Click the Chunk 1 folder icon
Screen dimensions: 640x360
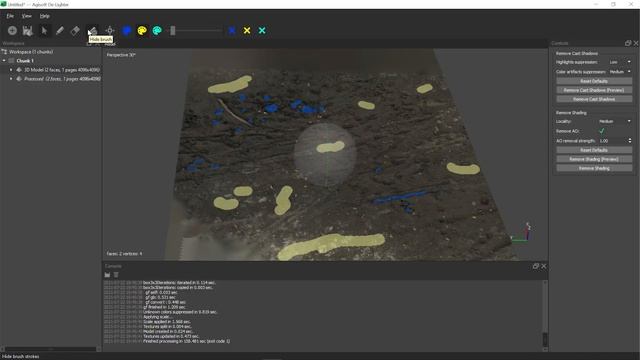[11, 61]
